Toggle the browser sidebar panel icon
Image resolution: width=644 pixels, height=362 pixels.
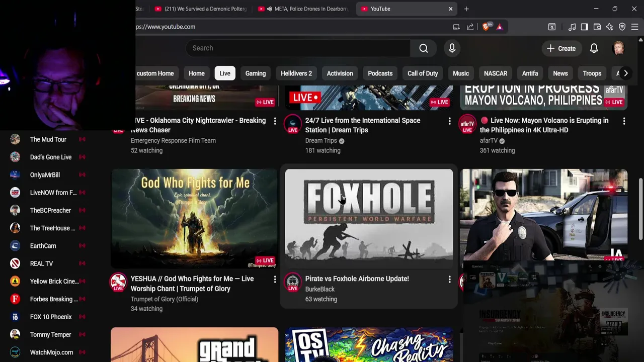point(584,27)
